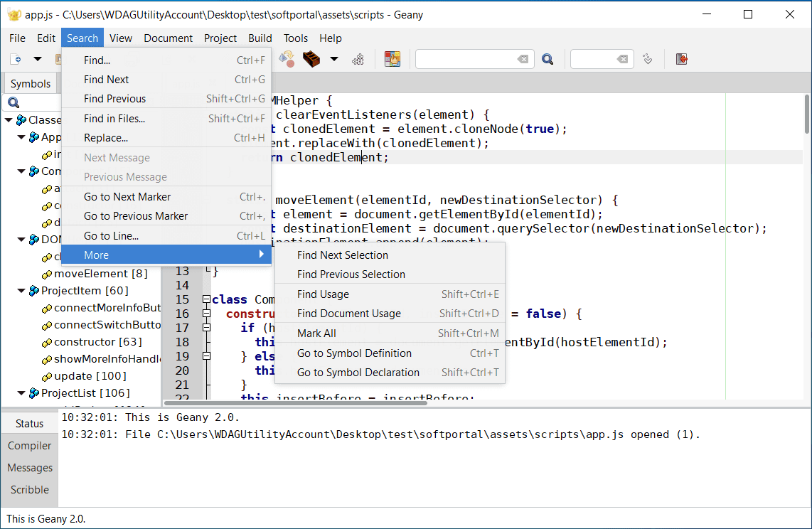Close the open Search menu
The height and width of the screenshot is (529, 812).
click(x=82, y=38)
